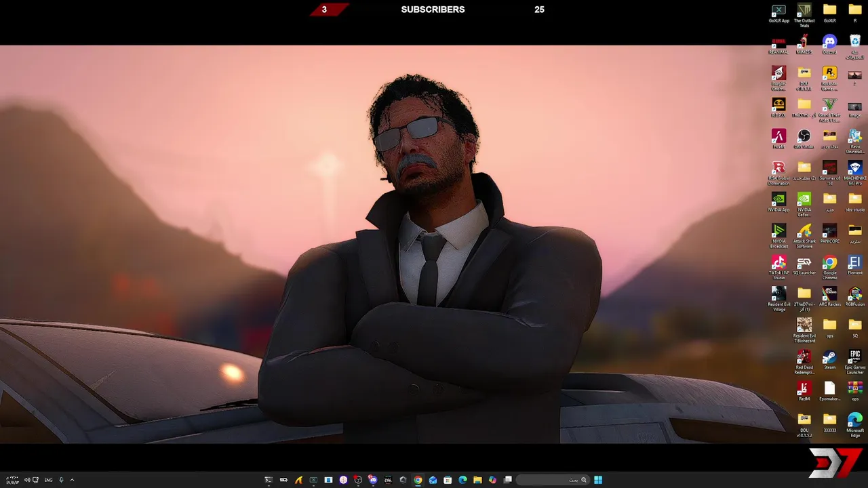Click the ENG language indicator
The width and height of the screenshot is (868, 488).
[x=48, y=480]
